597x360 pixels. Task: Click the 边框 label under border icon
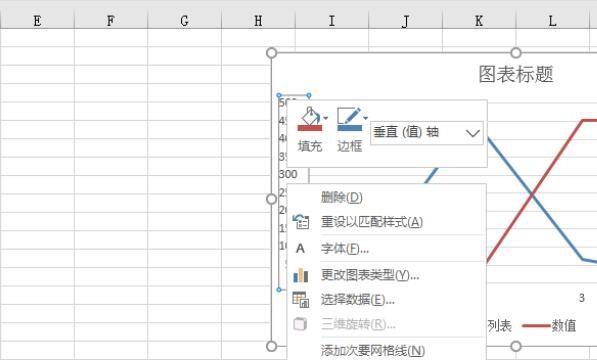coord(350,146)
